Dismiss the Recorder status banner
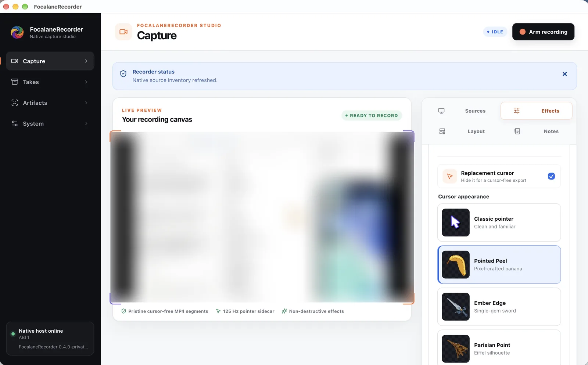Screen dimensions: 588x365 pos(565,74)
